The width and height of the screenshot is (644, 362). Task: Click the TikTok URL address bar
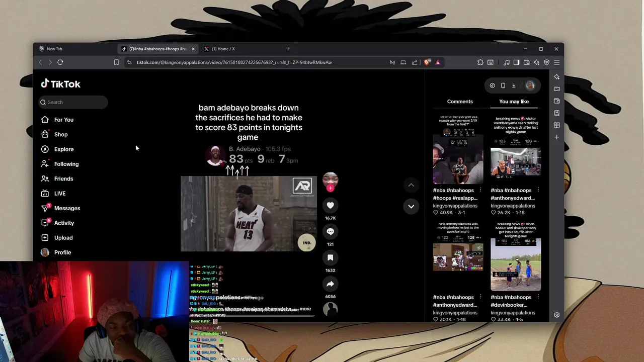pos(234,62)
